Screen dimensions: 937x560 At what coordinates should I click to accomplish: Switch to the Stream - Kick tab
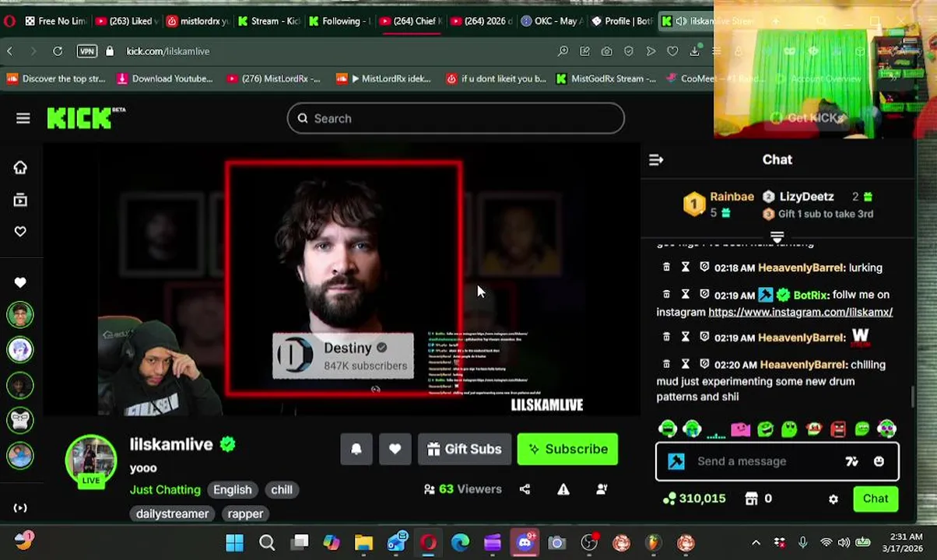tap(268, 21)
